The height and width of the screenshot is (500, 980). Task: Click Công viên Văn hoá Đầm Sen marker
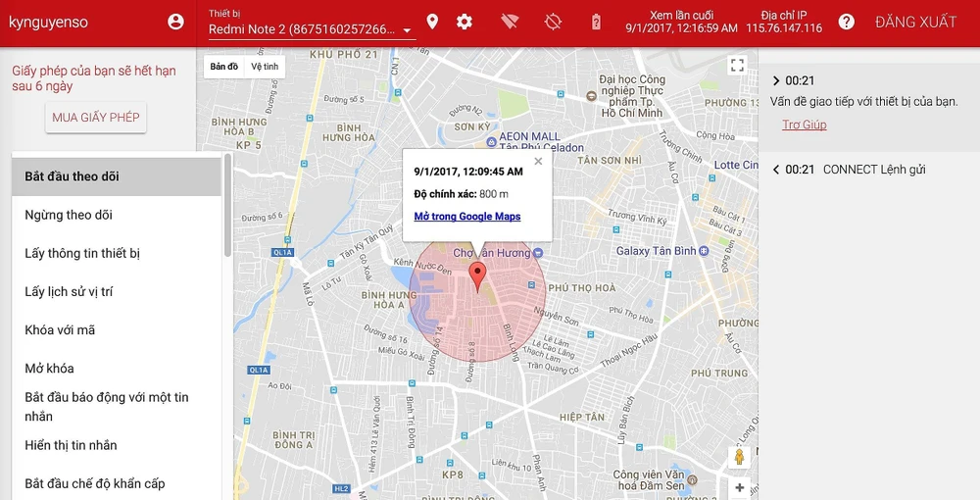coord(691,480)
